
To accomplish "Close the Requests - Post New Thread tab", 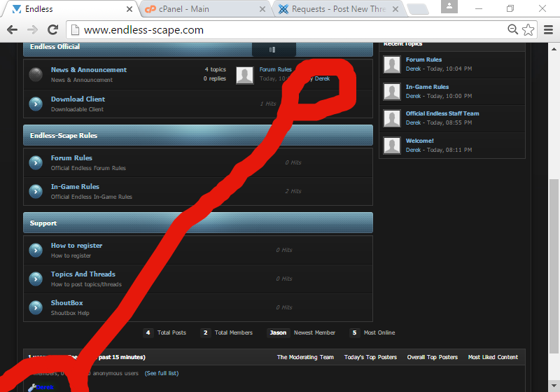I will [395, 9].
